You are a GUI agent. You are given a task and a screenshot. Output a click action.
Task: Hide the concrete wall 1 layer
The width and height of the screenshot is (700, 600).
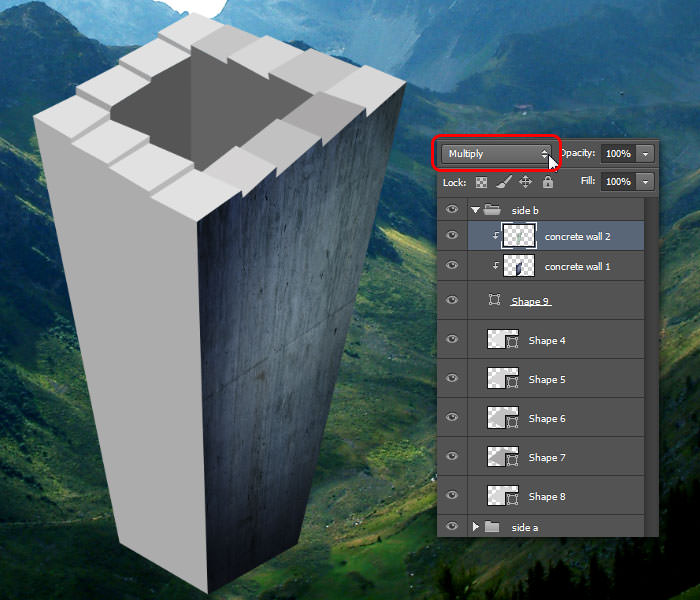(x=452, y=265)
